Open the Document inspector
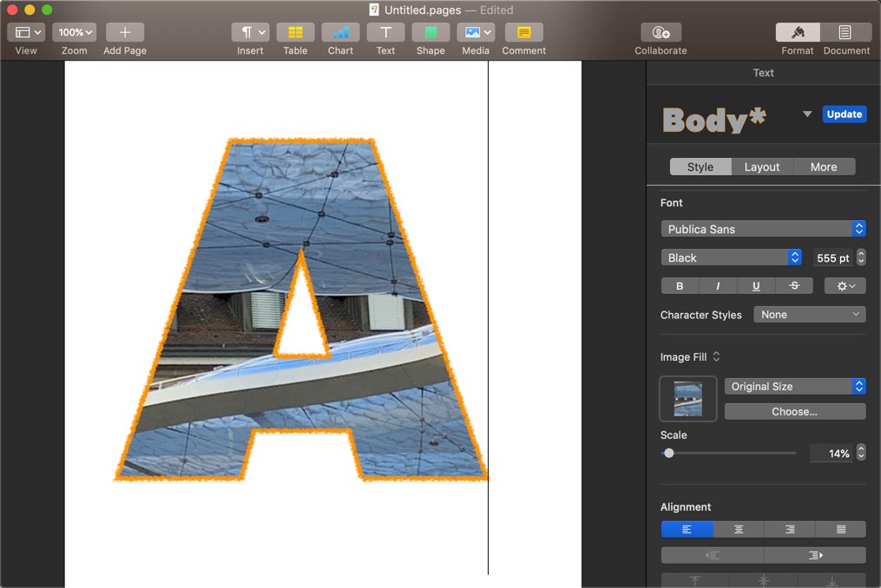 tap(845, 33)
